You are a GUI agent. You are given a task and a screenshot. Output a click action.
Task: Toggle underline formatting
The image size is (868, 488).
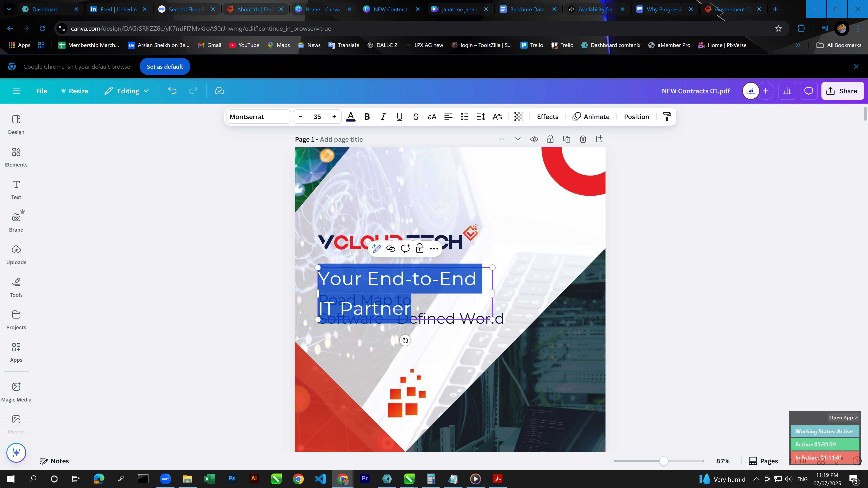click(399, 117)
